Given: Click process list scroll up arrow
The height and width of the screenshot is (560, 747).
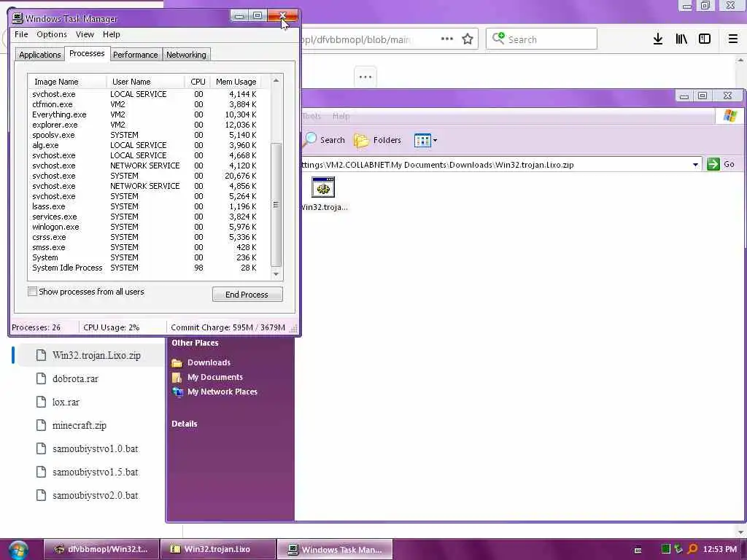Looking at the screenshot, I should point(276,80).
